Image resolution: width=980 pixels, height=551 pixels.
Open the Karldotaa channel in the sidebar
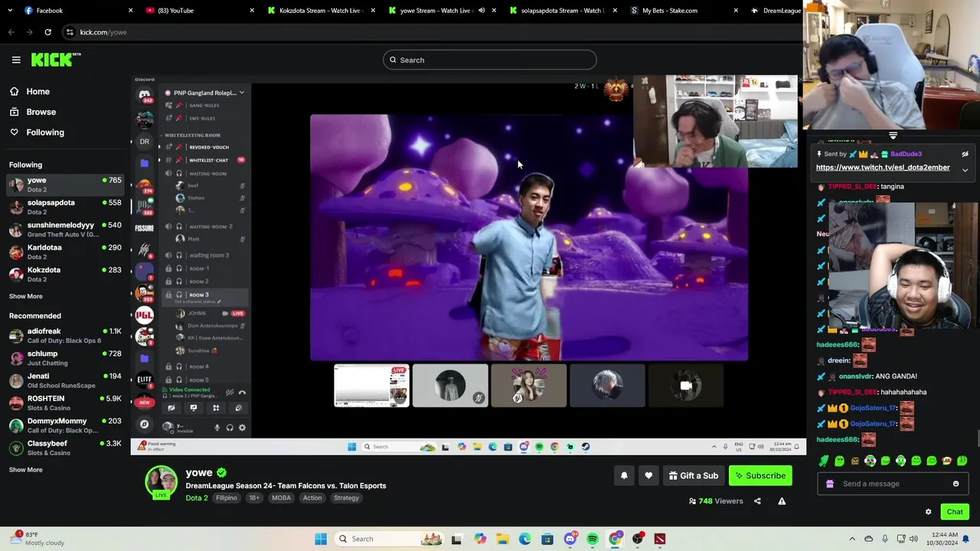65,252
